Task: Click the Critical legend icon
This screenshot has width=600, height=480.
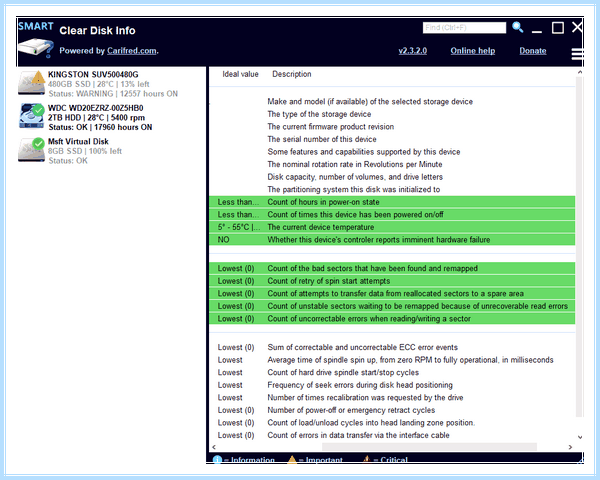Action: click(367, 459)
